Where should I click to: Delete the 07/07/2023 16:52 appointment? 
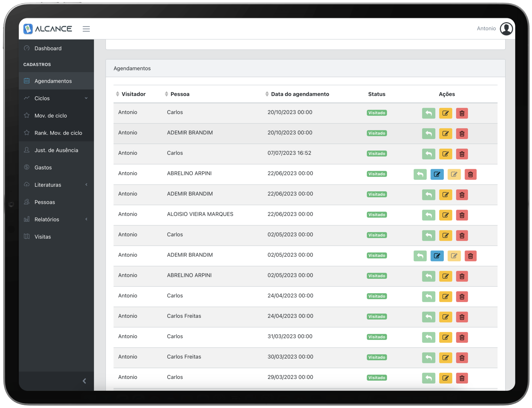(462, 154)
